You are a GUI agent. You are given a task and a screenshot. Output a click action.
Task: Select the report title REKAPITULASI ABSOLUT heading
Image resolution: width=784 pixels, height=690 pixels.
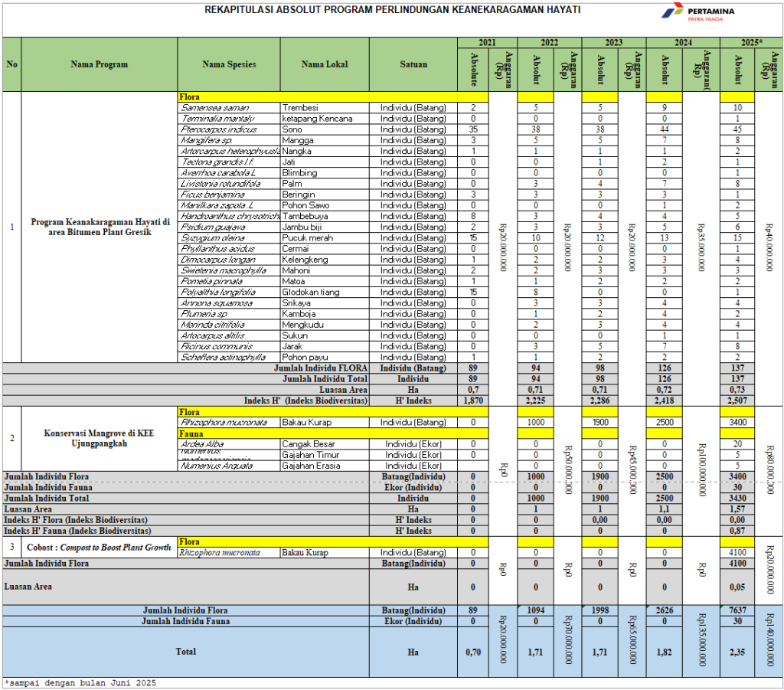point(392,10)
